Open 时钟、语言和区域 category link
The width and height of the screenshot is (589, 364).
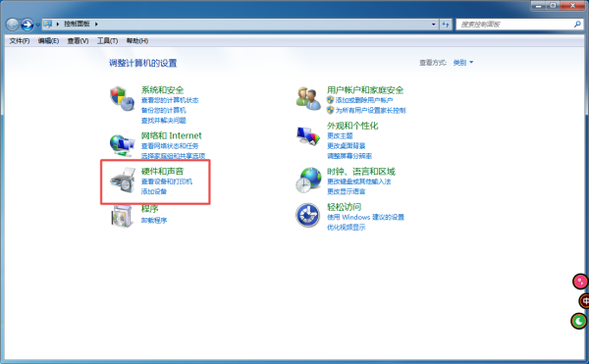click(x=361, y=172)
